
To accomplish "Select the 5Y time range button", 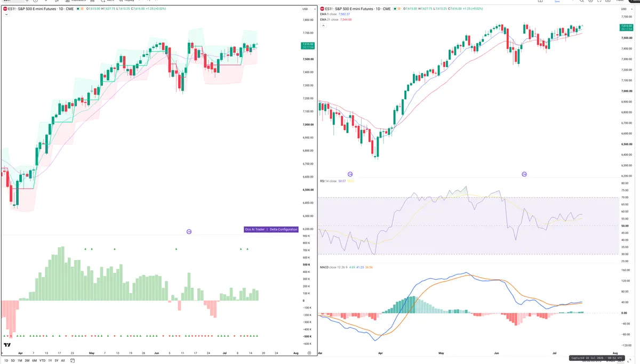I will (56, 360).
